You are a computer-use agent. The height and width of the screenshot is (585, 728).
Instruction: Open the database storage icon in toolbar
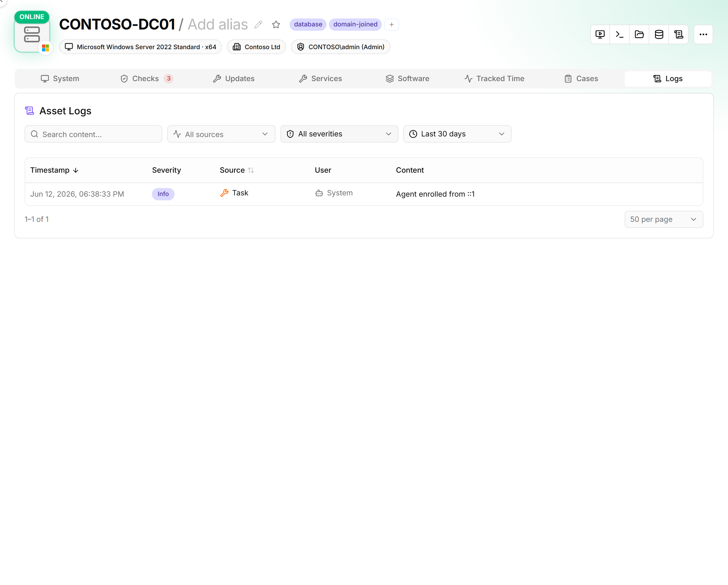[x=659, y=34]
